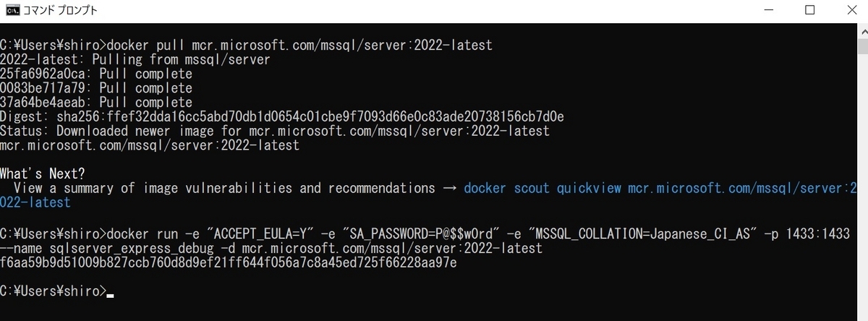Screen dimensions: 868x321
Task: Click the vertical scrollbar thumb
Action: click(x=861, y=45)
